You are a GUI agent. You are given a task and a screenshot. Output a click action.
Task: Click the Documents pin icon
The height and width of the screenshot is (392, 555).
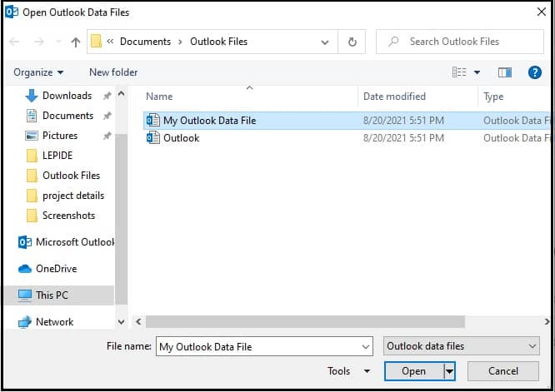pyautogui.click(x=107, y=116)
